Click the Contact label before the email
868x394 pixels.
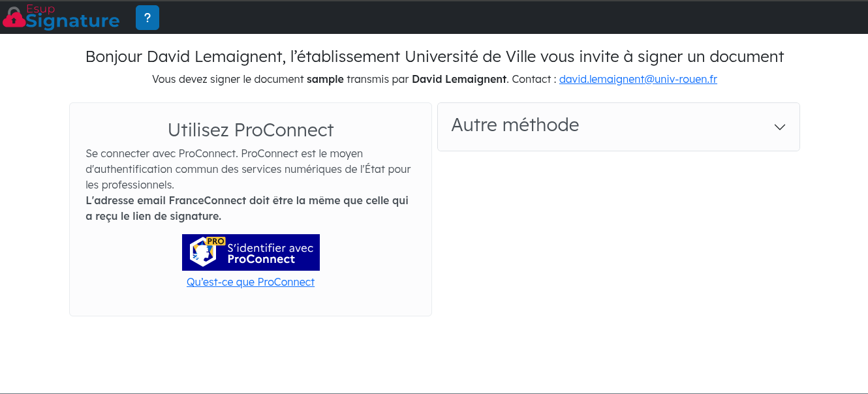pos(533,80)
